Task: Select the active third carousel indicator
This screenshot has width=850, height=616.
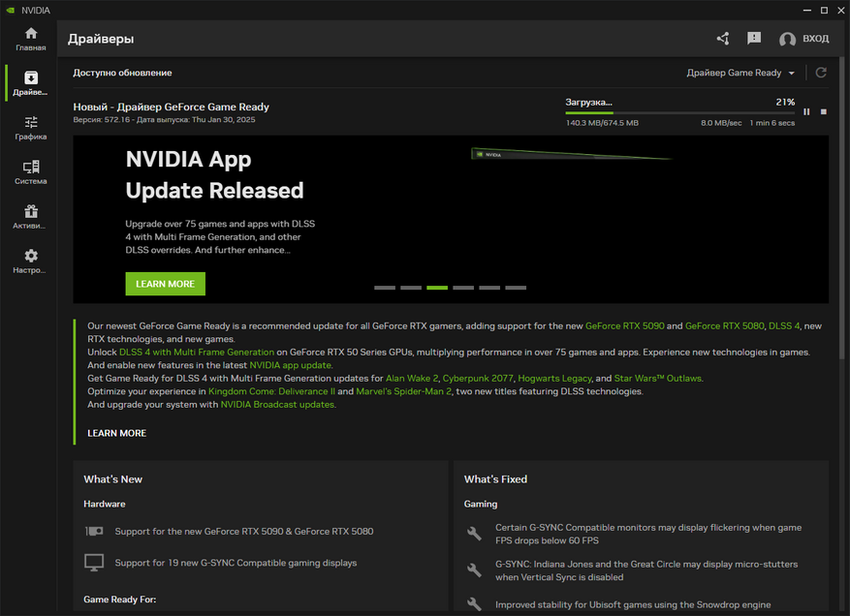Action: pos(437,288)
